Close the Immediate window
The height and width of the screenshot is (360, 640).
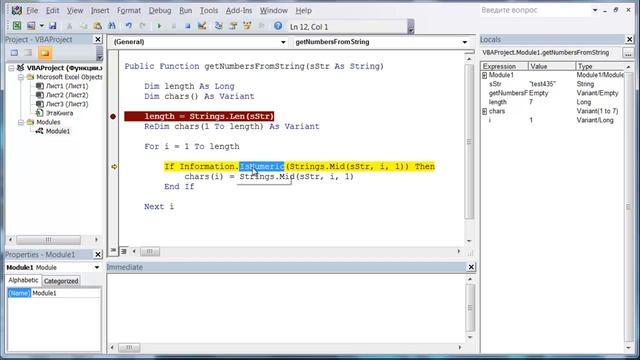[x=471, y=267]
